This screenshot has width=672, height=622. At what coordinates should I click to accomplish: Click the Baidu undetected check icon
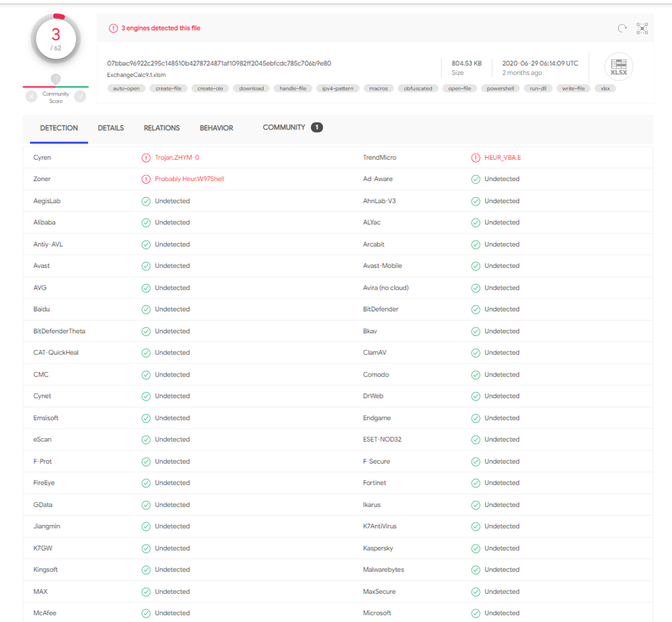[146, 309]
